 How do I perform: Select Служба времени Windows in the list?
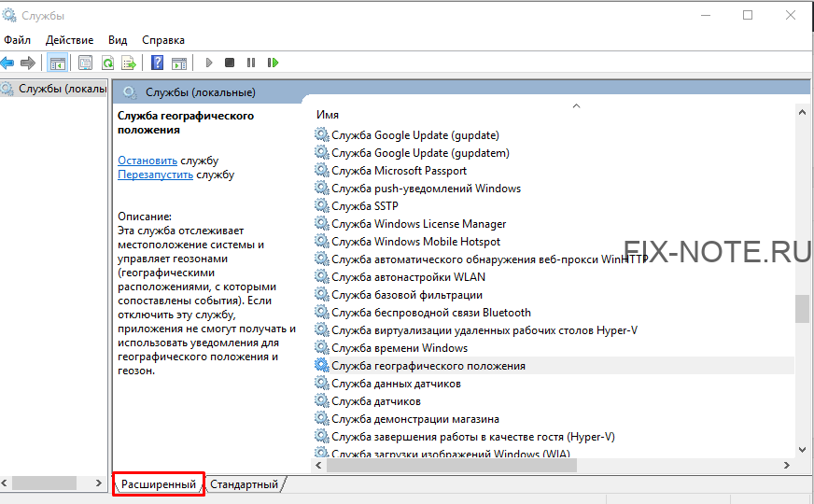click(400, 348)
